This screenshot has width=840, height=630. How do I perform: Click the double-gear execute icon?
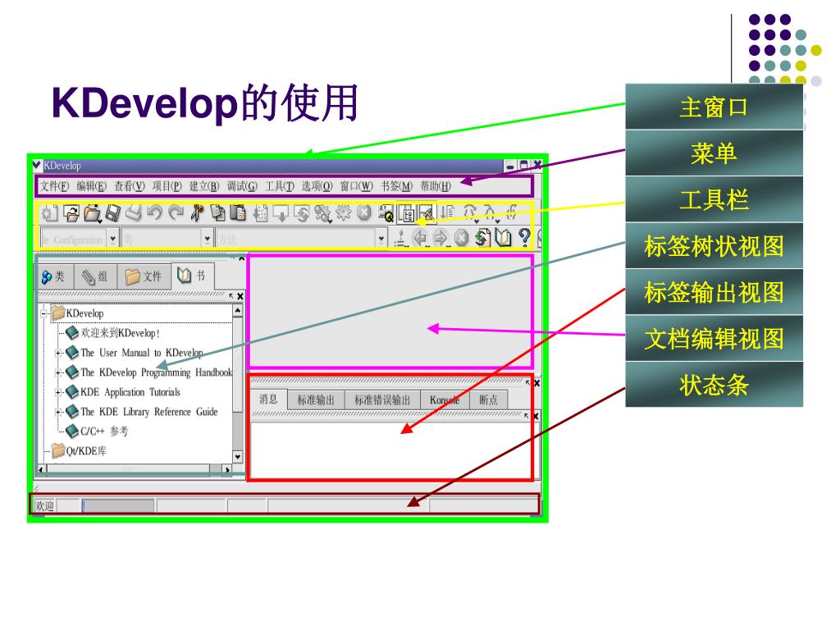pos(322,213)
